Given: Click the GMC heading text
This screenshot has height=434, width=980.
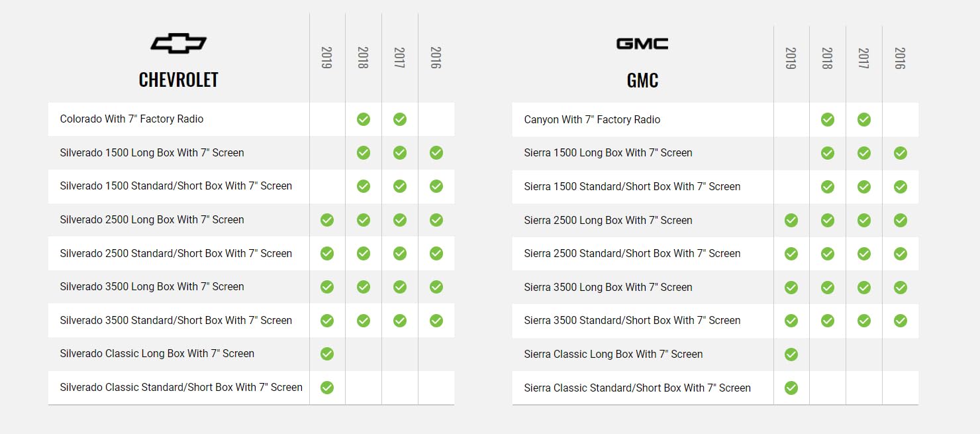Looking at the screenshot, I should coord(642,81).
